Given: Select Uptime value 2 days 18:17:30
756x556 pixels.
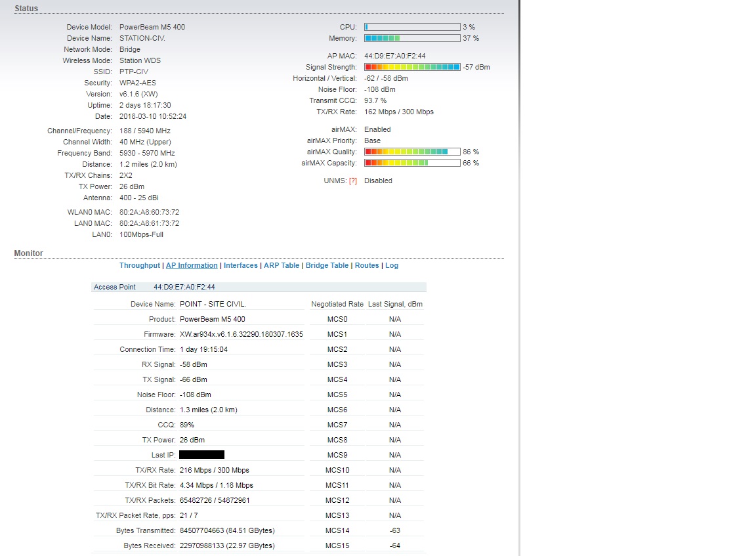Looking at the screenshot, I should click(145, 105).
